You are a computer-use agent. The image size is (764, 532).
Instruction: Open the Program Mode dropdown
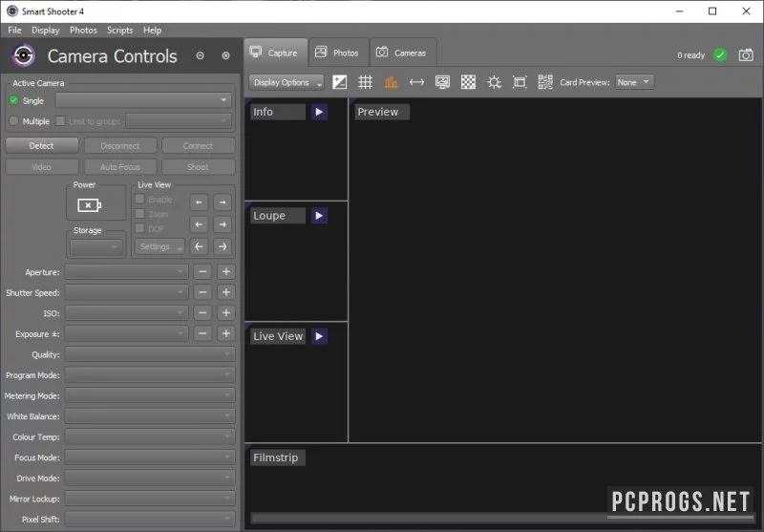point(150,374)
